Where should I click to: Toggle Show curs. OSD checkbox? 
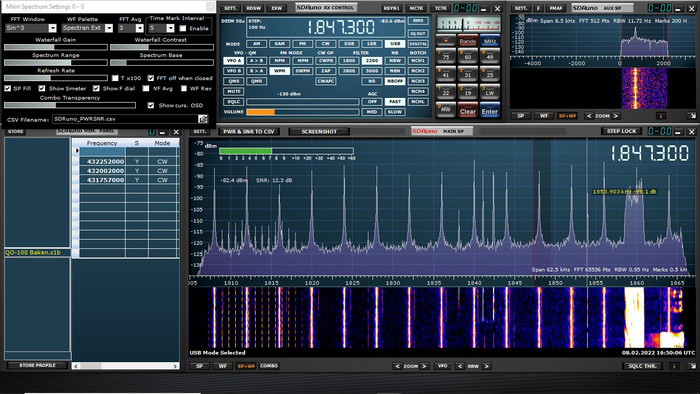coord(151,105)
